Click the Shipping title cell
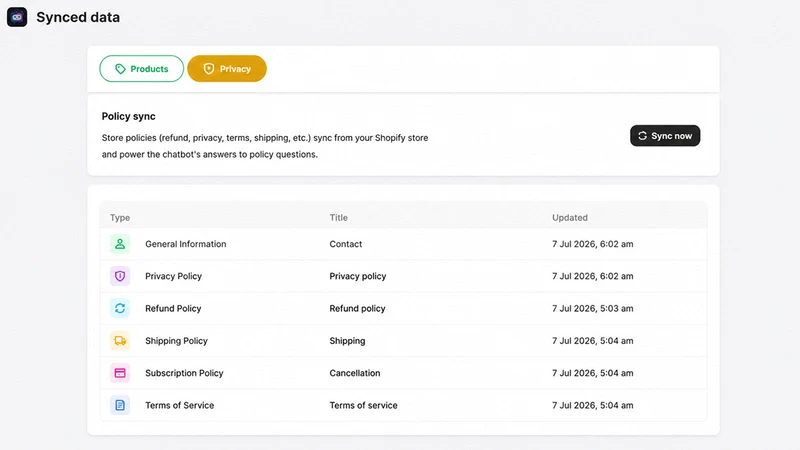This screenshot has height=450, width=800. coord(347,341)
